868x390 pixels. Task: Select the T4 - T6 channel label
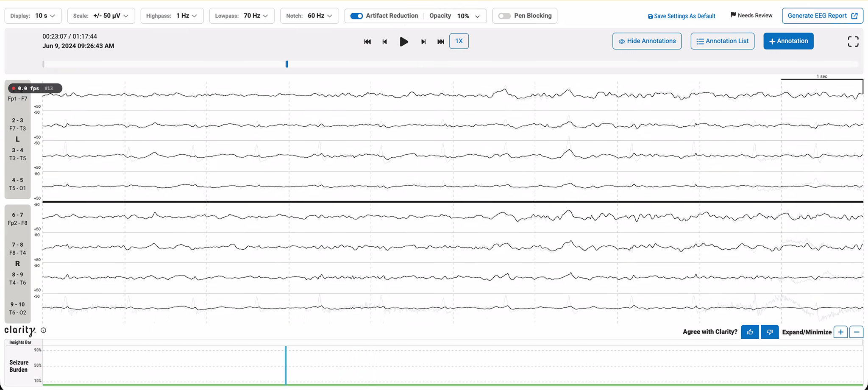[17, 283]
